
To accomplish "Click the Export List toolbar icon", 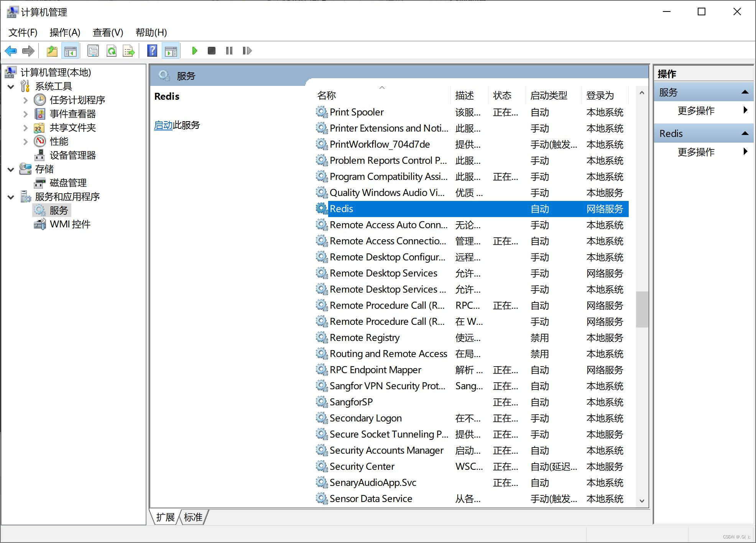I will point(129,51).
